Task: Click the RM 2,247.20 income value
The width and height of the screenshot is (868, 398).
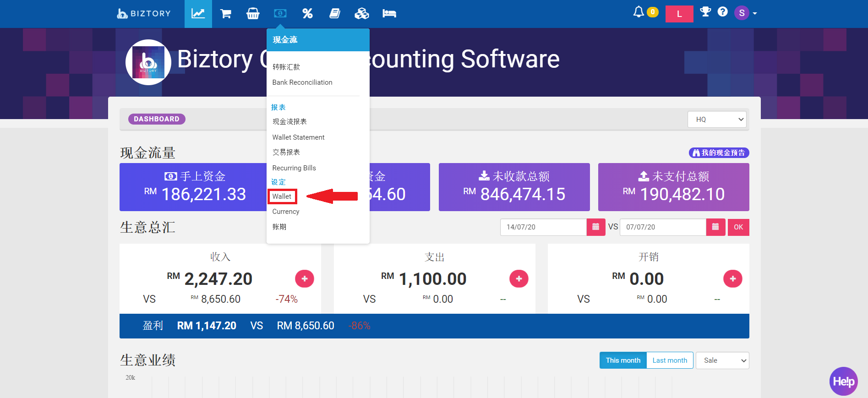Action: 210,278
